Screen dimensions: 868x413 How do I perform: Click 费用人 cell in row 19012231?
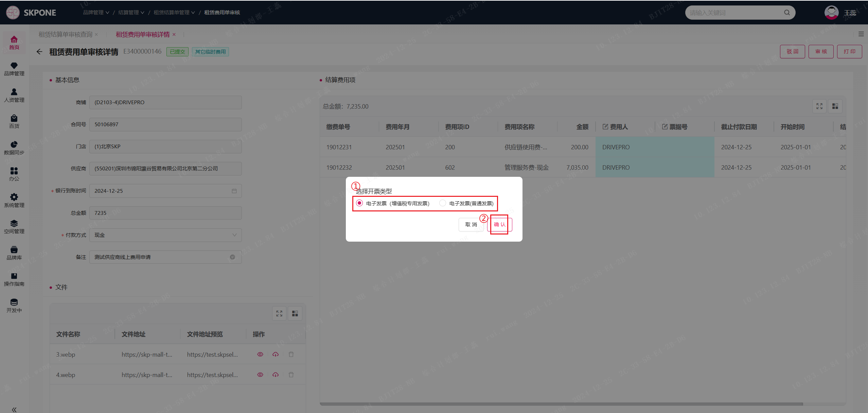[625, 147]
